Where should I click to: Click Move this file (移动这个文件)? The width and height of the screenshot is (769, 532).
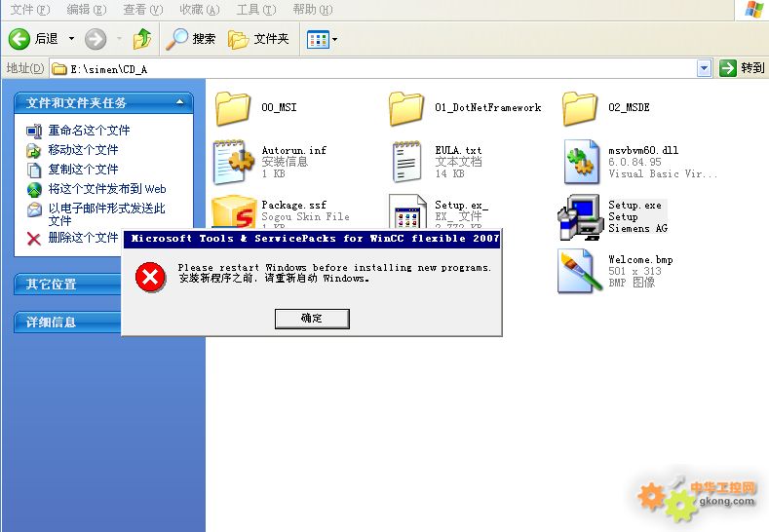pos(83,149)
